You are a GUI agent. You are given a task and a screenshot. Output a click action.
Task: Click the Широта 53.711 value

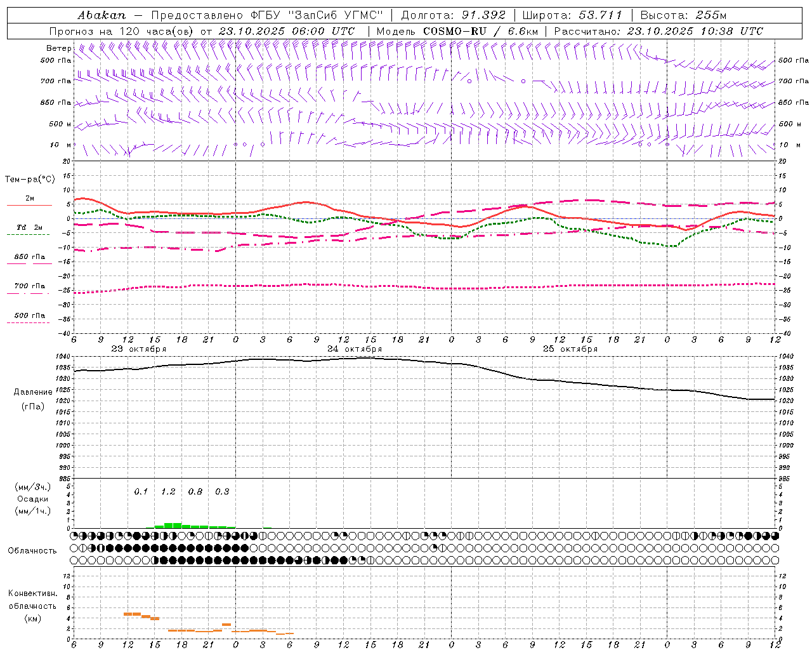600,15
